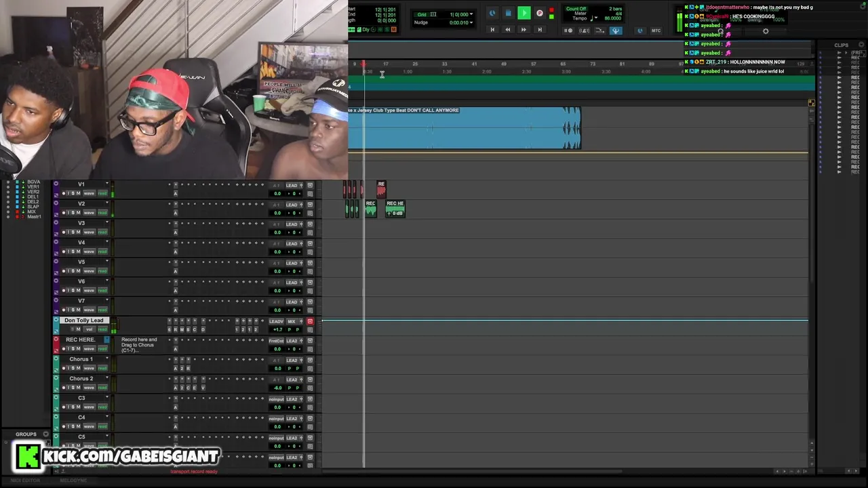This screenshot has height=488, width=868.
Task: Click Chorus 2 volume -6.0 field
Action: (277, 388)
